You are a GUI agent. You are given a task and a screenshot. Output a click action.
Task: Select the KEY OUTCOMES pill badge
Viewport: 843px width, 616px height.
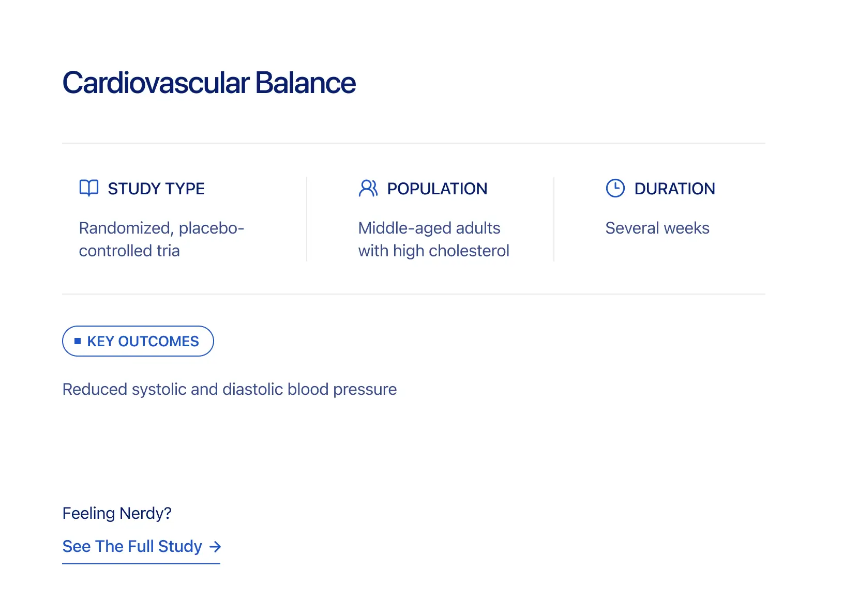[x=138, y=341]
